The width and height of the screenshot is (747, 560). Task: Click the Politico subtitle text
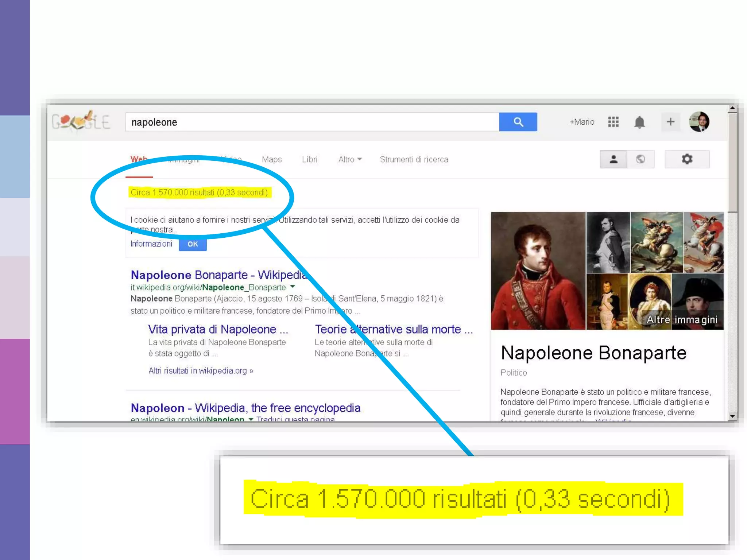click(x=514, y=373)
